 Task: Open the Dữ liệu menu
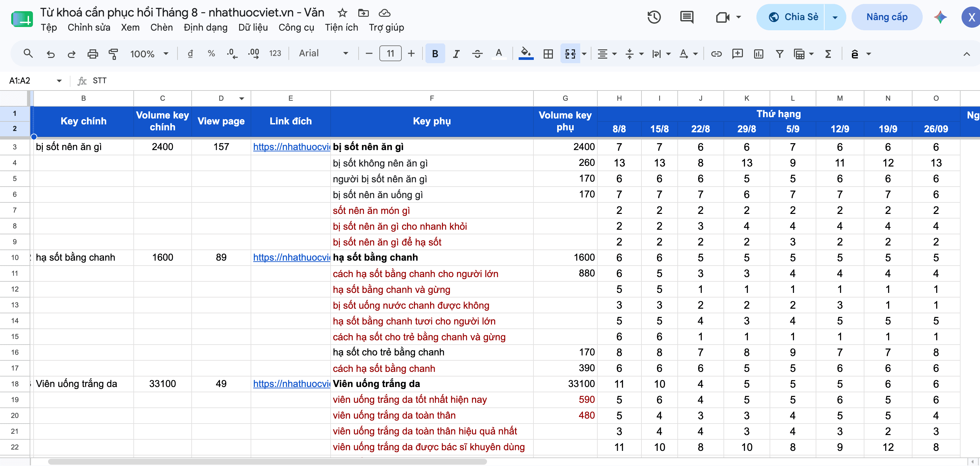coord(253,27)
